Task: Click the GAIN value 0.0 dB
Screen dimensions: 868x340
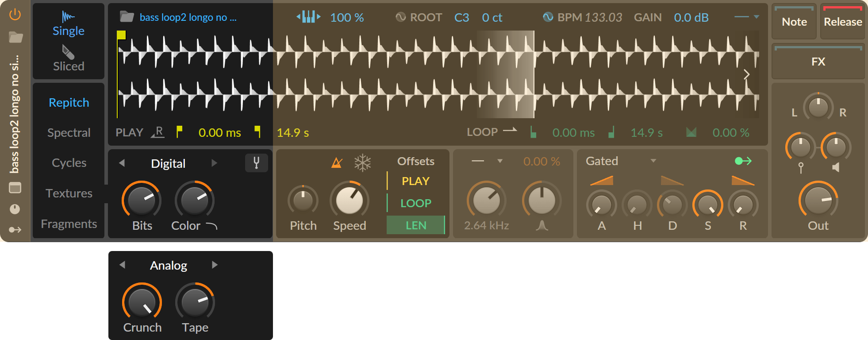Action: (x=691, y=17)
